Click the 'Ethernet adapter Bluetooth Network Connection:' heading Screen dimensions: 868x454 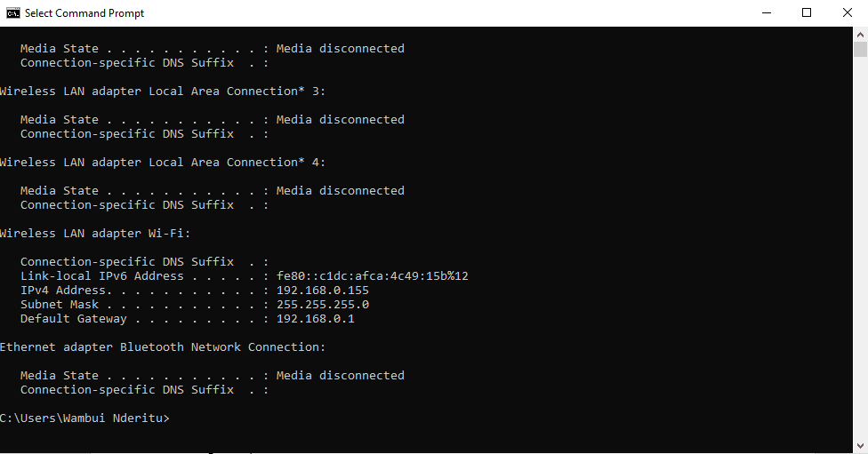pyautogui.click(x=163, y=347)
